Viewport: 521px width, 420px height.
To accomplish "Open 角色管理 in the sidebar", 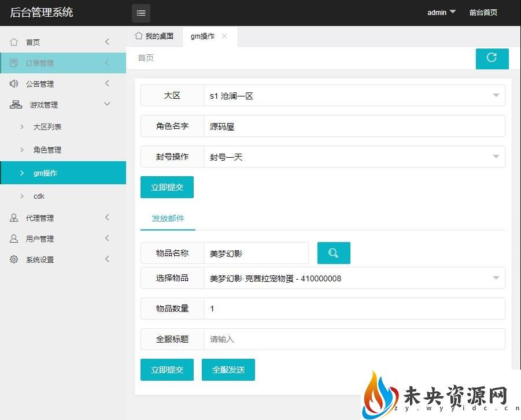I will pos(47,150).
